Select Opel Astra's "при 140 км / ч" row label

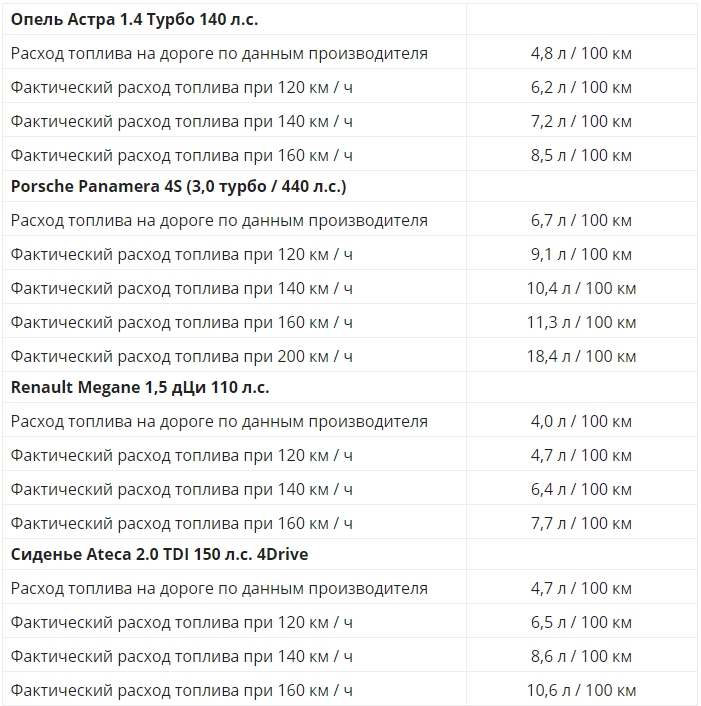click(181, 121)
